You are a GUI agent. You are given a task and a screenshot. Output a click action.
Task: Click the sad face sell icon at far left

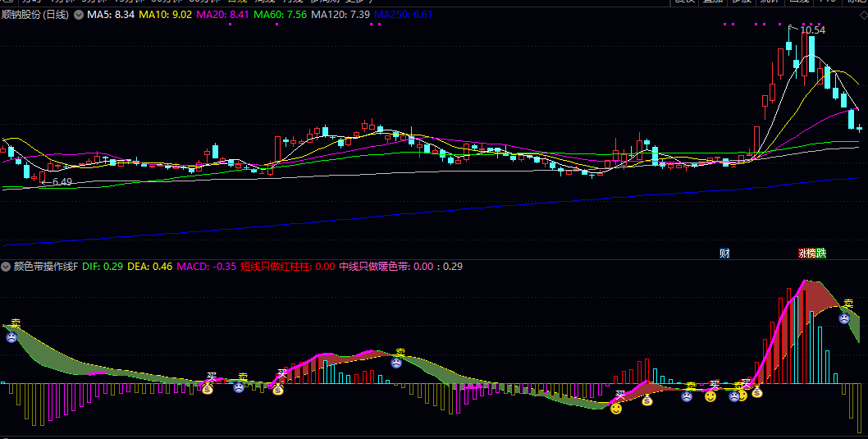[x=11, y=337]
